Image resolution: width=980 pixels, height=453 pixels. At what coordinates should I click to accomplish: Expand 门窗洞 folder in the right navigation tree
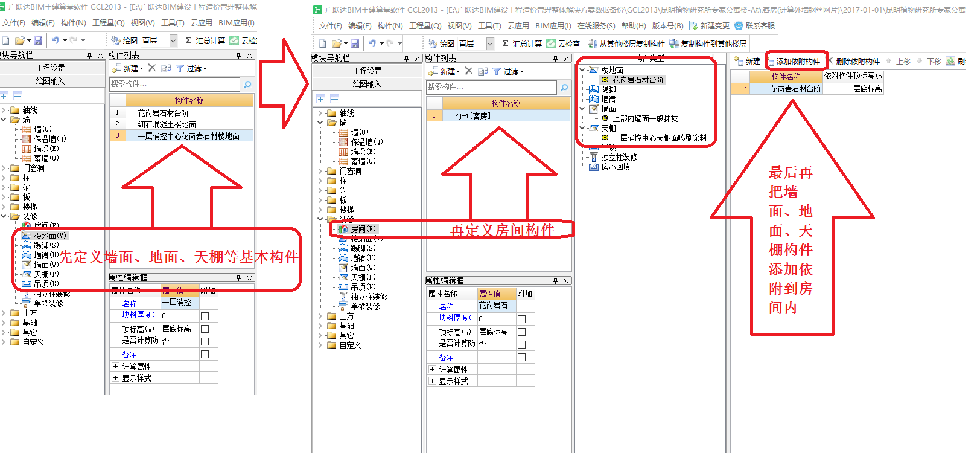click(320, 171)
